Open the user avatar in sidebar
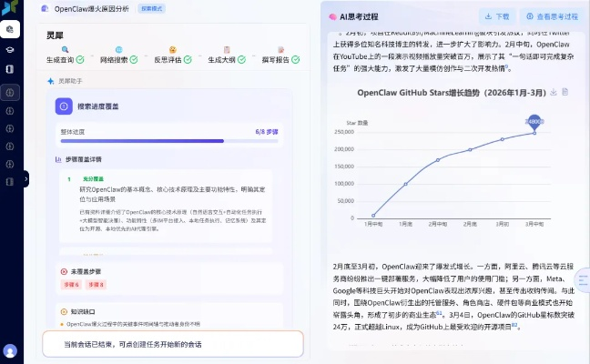 [10, 351]
